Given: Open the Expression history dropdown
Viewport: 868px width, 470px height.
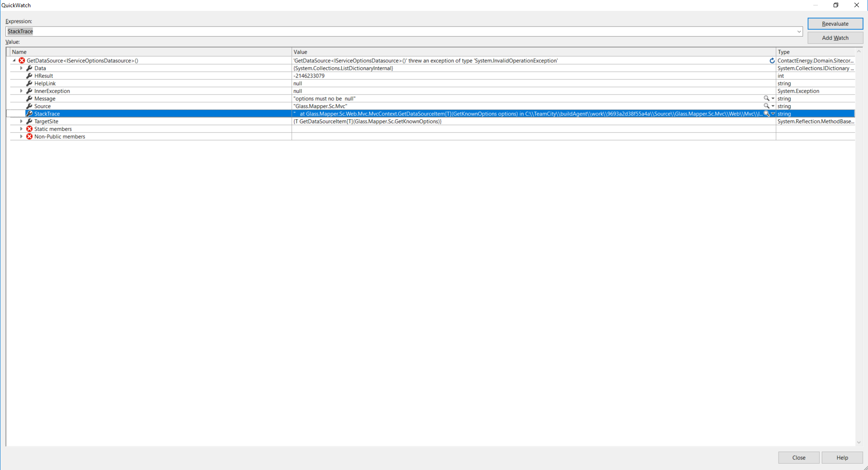Looking at the screenshot, I should tap(799, 32).
